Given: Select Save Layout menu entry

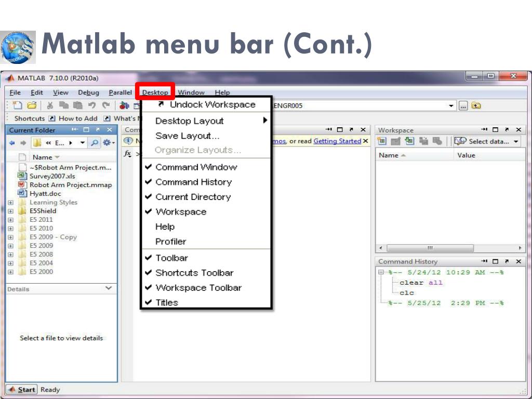Looking at the screenshot, I should (206, 136).
